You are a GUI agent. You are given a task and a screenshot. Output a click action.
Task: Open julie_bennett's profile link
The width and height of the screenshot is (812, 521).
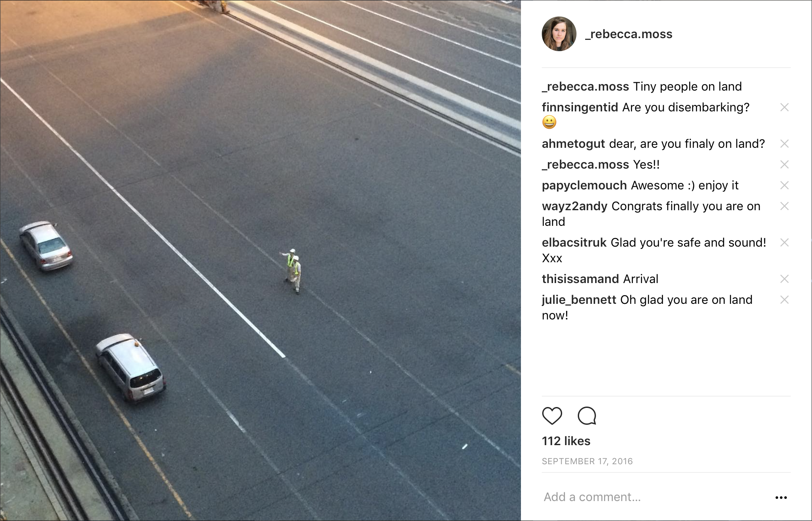pos(579,300)
